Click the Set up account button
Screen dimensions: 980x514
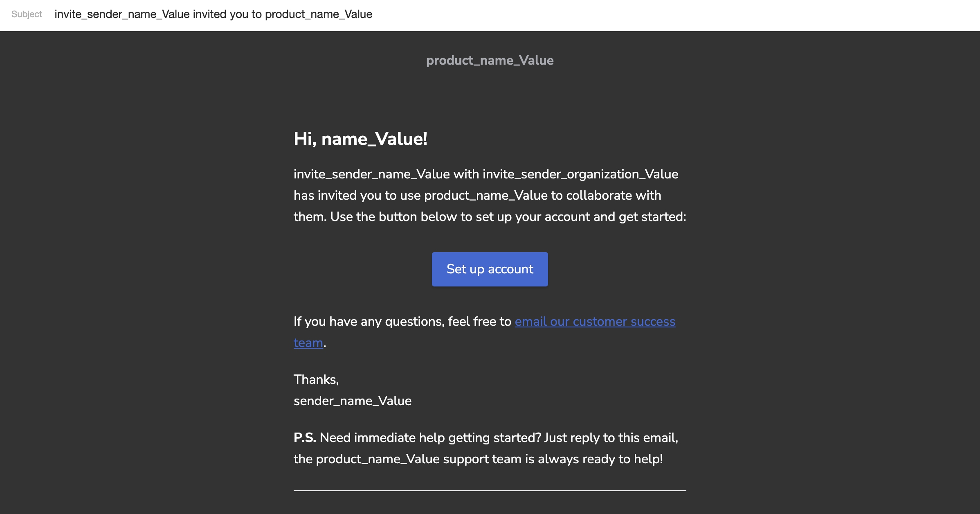coord(490,269)
